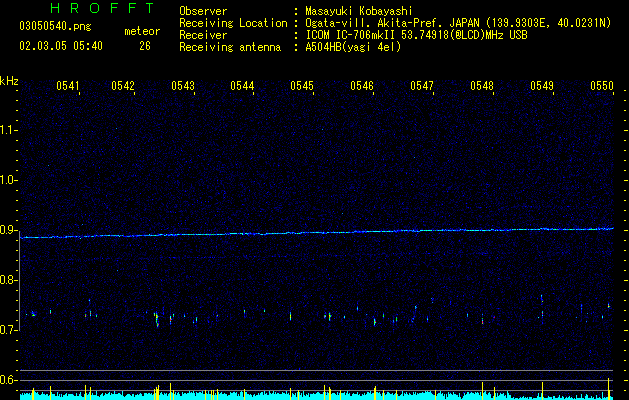Click the date stamp 02.03.05 05:40

point(61,46)
